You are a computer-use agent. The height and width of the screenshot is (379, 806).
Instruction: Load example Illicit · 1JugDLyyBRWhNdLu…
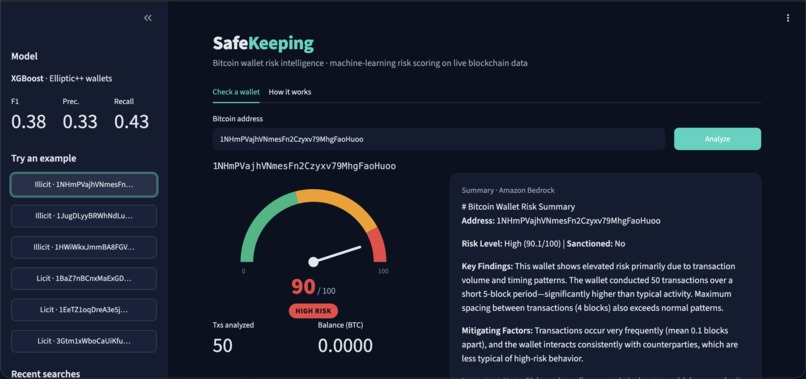[84, 216]
